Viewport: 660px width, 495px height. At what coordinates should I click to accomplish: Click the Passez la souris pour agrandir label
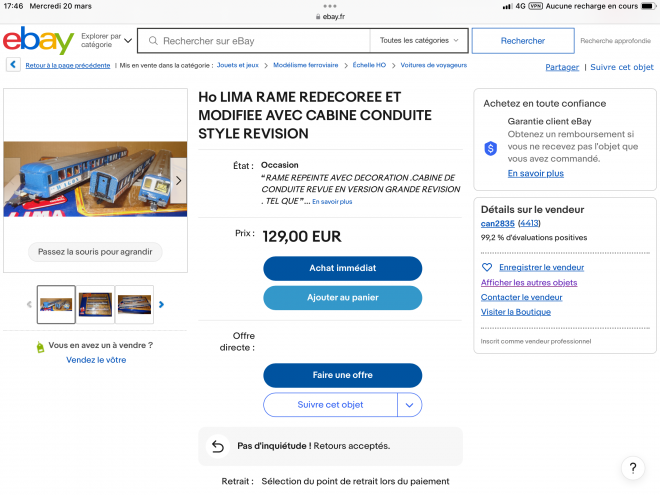95,252
